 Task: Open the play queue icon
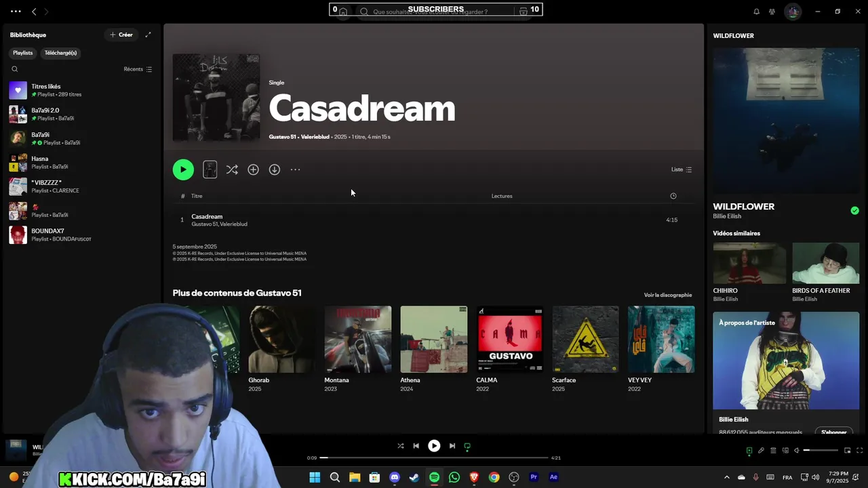(773, 451)
